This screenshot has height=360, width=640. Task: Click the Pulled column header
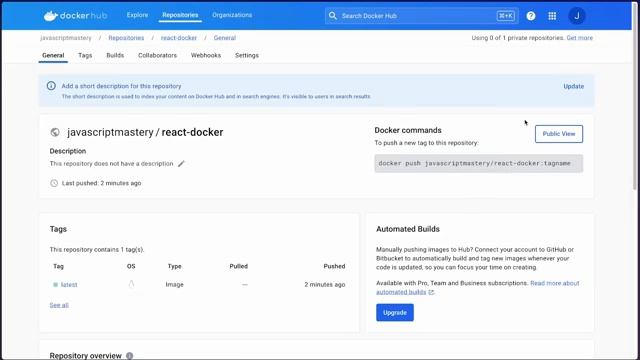238,266
